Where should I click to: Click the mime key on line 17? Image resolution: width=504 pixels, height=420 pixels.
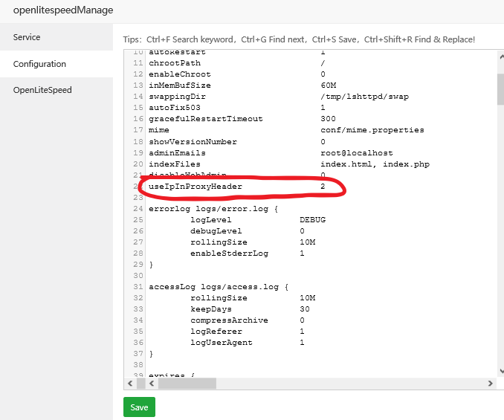(159, 130)
